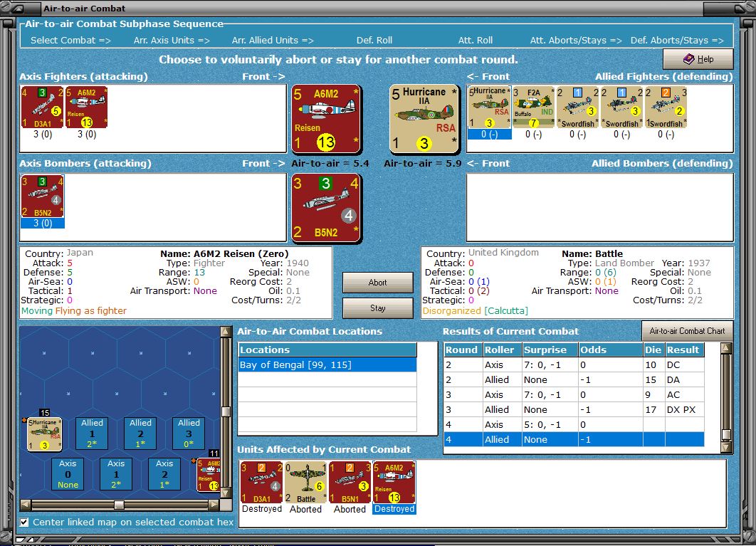Select the small Hurricane RSA in Allied Fighters

pyautogui.click(x=489, y=107)
